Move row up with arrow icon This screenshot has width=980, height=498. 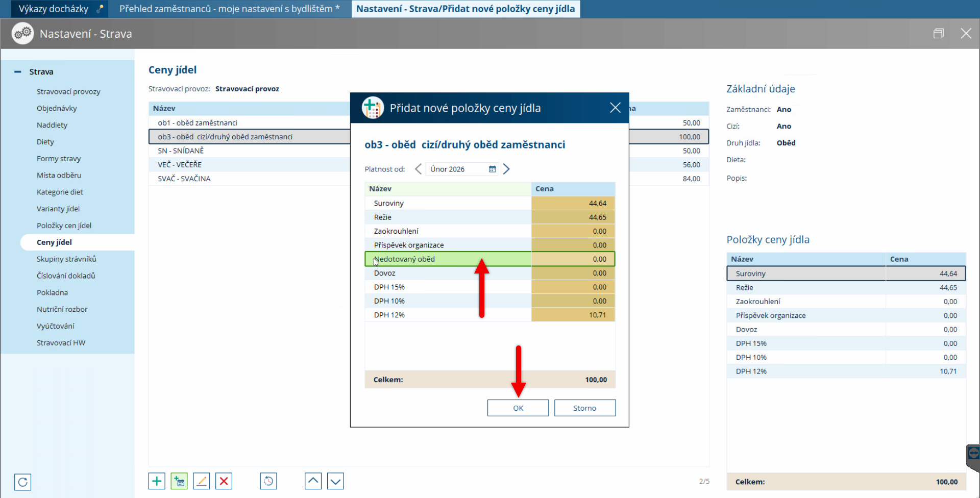[313, 481]
